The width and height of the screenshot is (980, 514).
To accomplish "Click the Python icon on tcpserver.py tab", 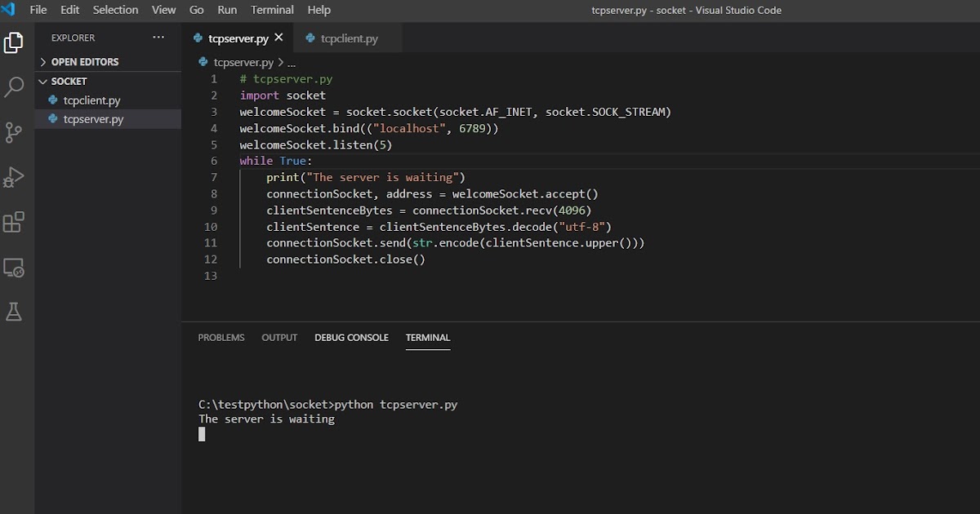I will (198, 38).
